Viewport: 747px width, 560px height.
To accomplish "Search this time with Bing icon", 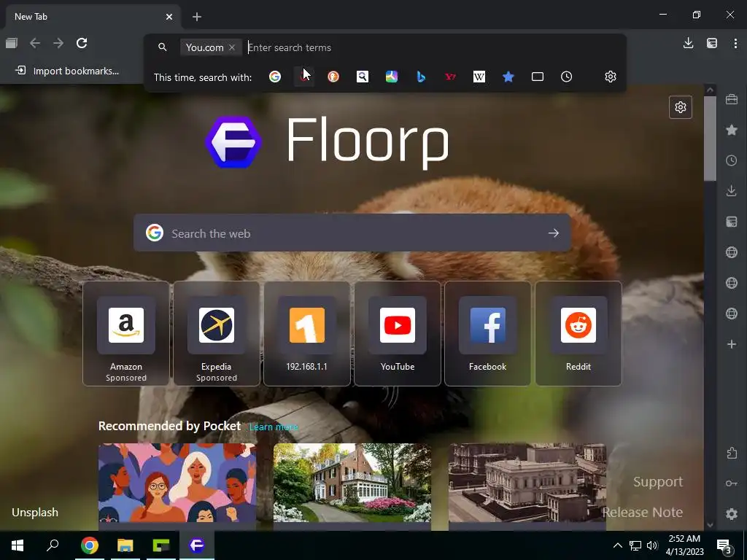I will point(421,77).
